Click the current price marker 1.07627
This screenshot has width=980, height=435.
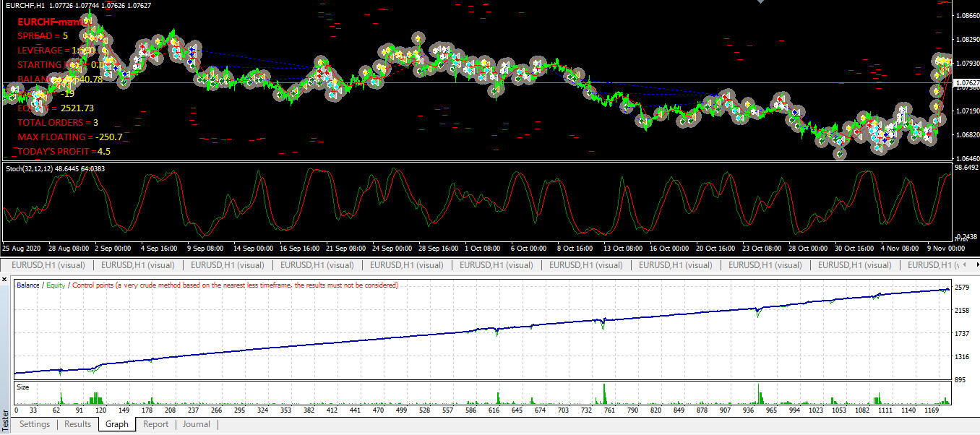pyautogui.click(x=967, y=83)
